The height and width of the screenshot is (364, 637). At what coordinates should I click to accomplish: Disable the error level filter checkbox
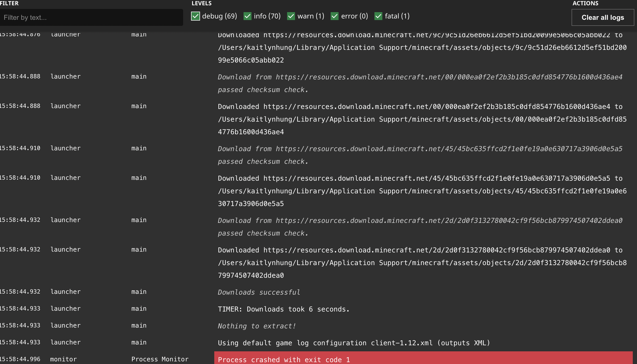(334, 16)
